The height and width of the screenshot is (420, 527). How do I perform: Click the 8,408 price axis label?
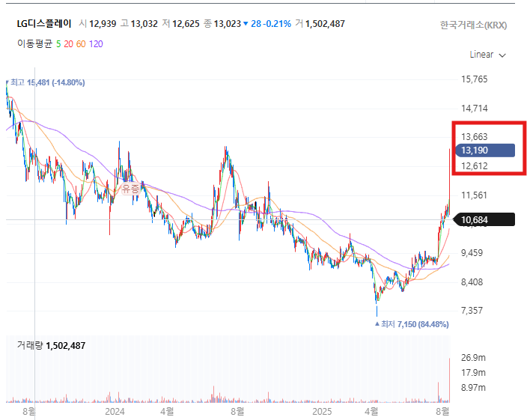(472, 282)
